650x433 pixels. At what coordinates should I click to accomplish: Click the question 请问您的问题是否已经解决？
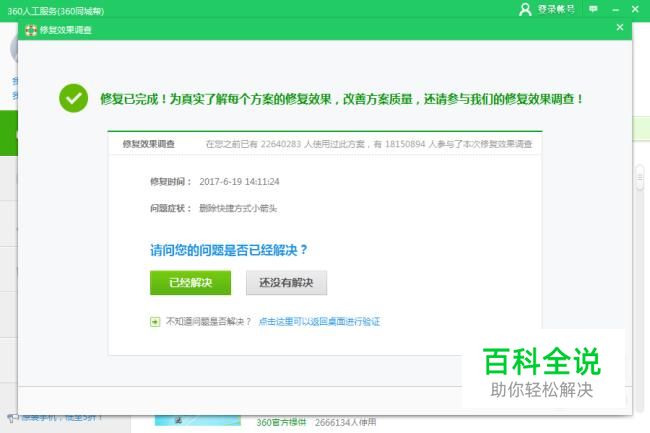[229, 250]
